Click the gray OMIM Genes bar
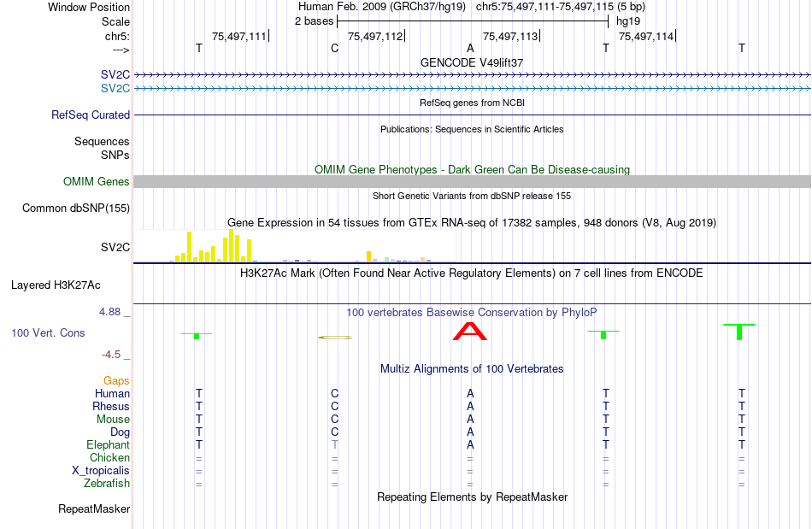The height and width of the screenshot is (529, 812). [472, 181]
